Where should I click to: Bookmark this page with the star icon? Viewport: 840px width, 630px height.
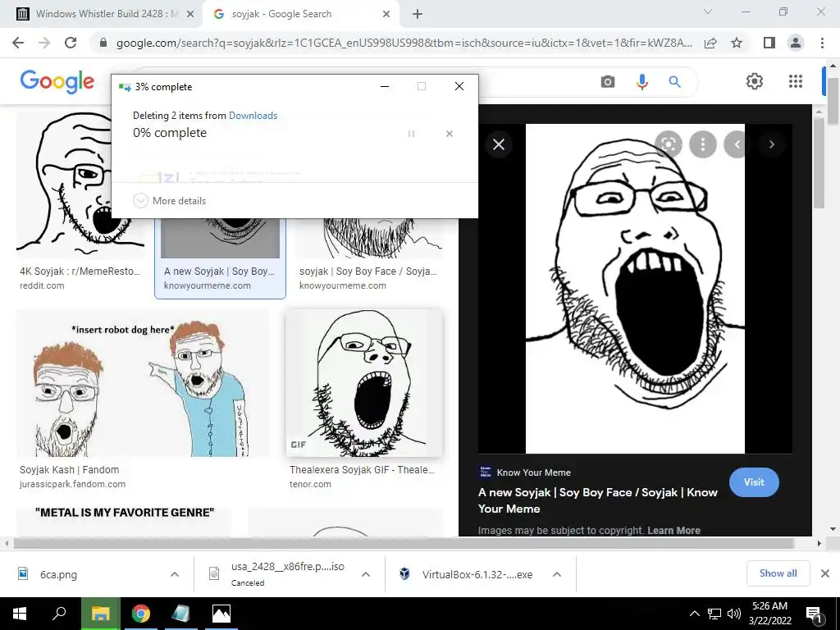click(x=737, y=43)
